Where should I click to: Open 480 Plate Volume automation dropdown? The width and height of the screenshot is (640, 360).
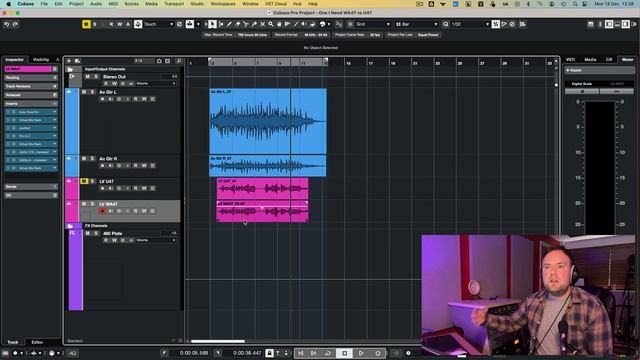click(156, 240)
